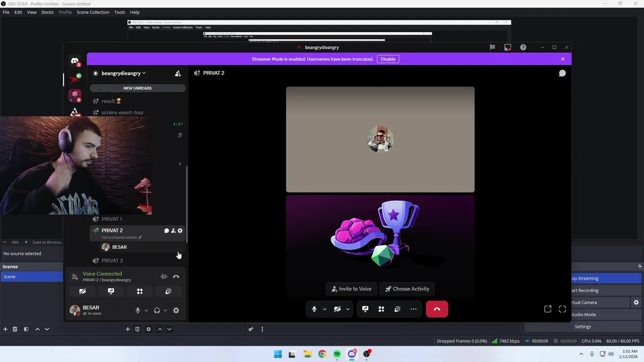The width and height of the screenshot is (644, 362).
Task: Open scene filters in OBS Scenes dock
Action: click(26, 329)
